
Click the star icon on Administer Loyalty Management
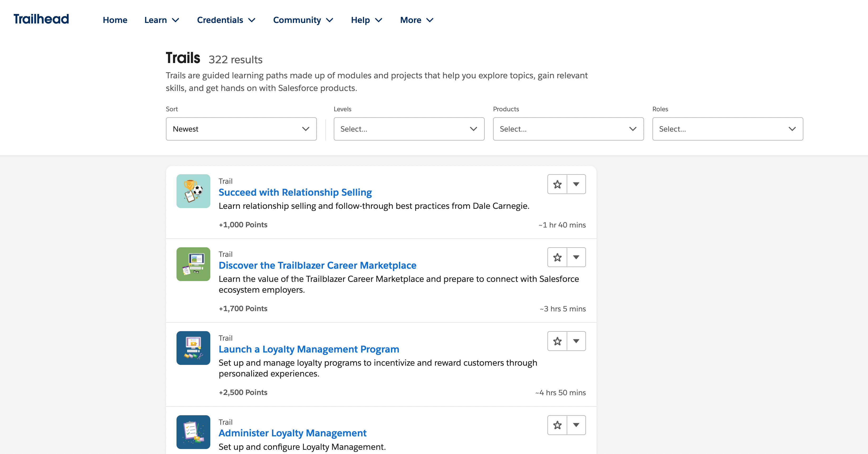pyautogui.click(x=557, y=425)
